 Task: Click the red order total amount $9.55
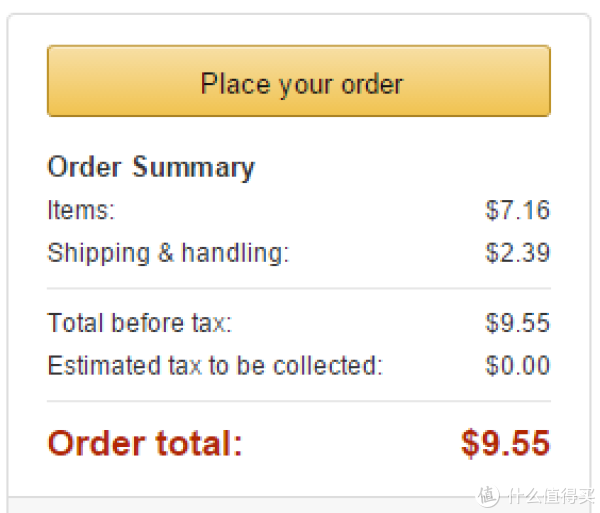(x=505, y=443)
